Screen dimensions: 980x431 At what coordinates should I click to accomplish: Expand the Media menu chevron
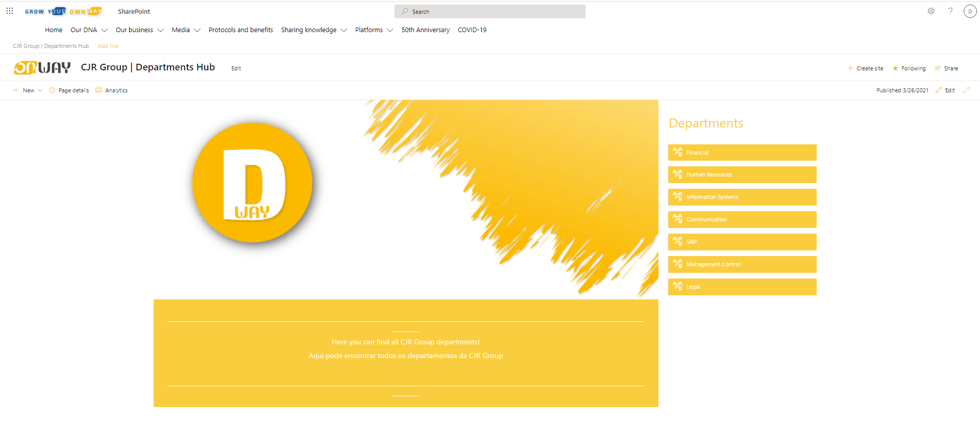tap(197, 30)
